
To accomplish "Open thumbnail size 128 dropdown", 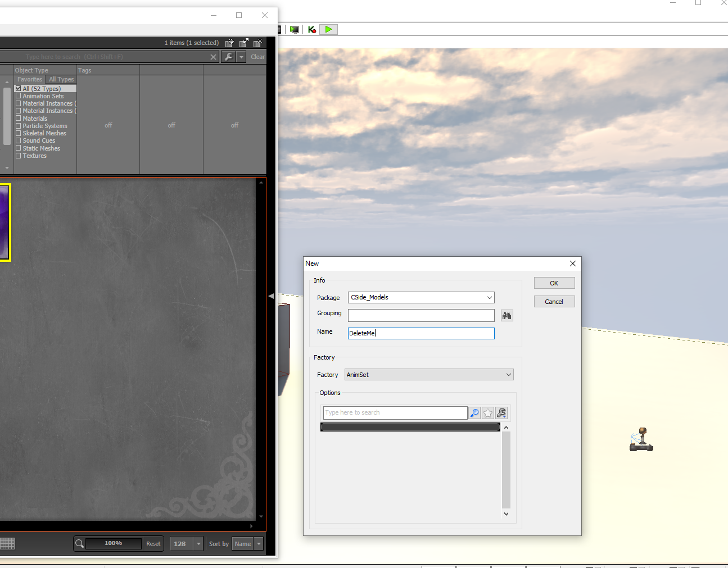I will 198,544.
